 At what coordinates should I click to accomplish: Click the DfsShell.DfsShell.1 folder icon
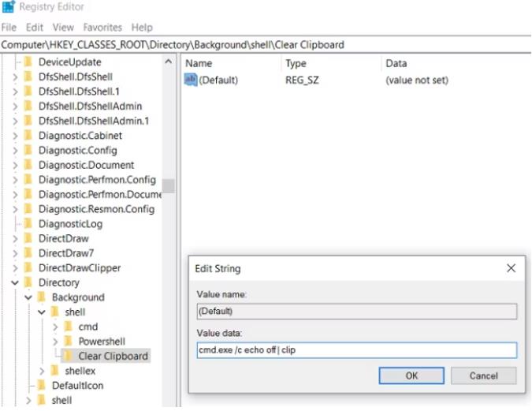[28, 92]
